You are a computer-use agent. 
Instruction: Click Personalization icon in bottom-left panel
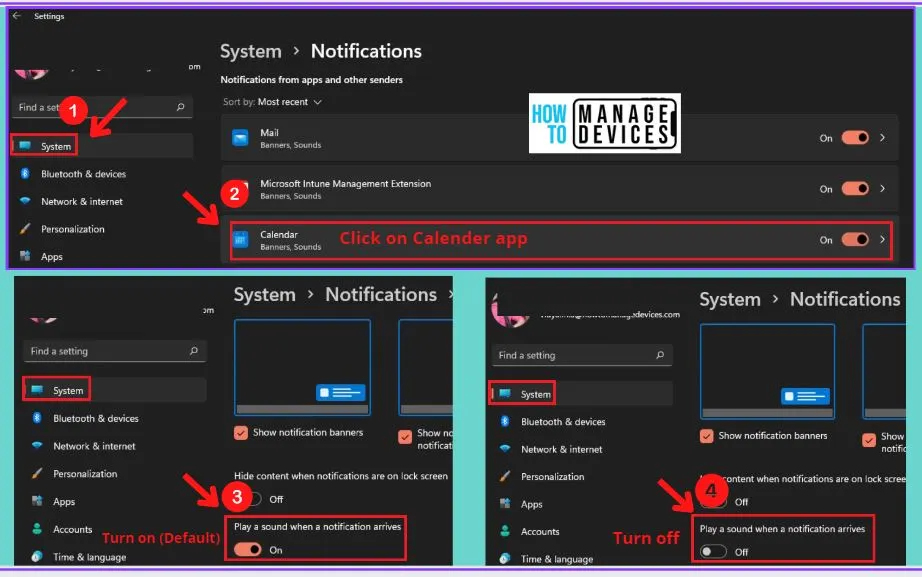point(37,473)
